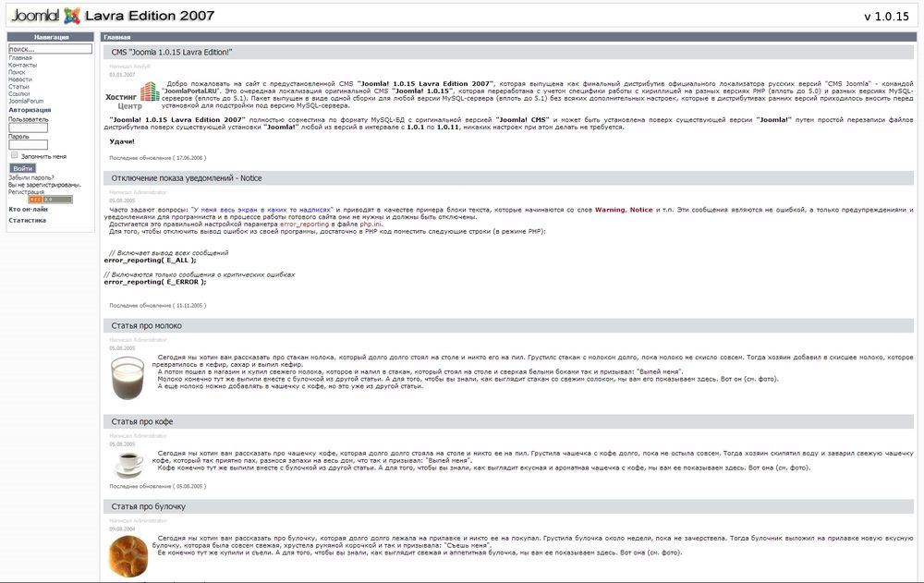Click the article title "Статья про молоко"
Viewport: 924px width, 583px height.
click(x=146, y=326)
